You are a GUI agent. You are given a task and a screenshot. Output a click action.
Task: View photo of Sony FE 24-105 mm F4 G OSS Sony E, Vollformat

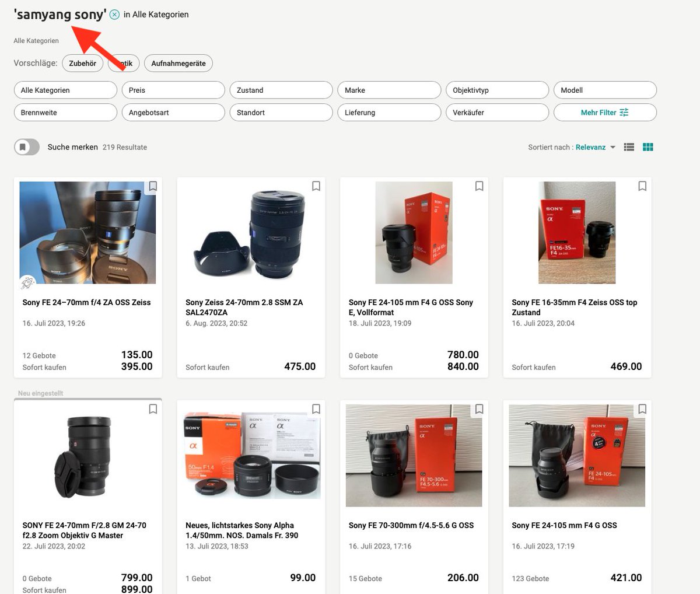(414, 232)
